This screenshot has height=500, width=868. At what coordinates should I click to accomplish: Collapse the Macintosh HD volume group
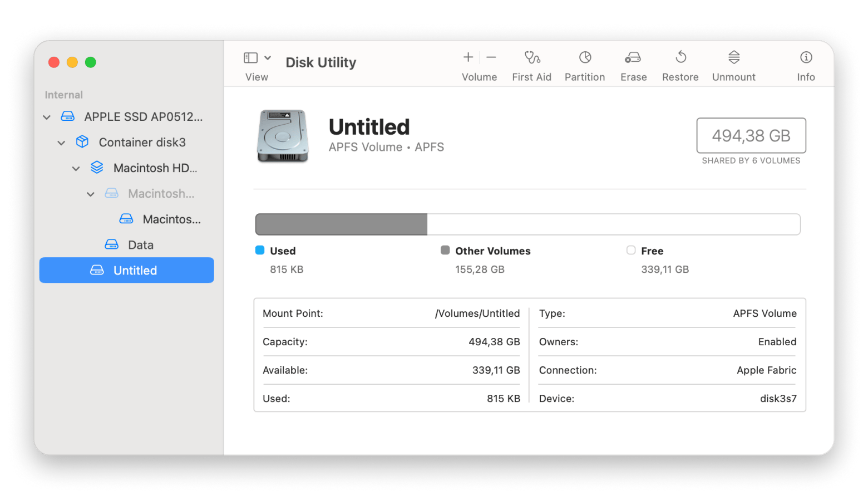76,168
